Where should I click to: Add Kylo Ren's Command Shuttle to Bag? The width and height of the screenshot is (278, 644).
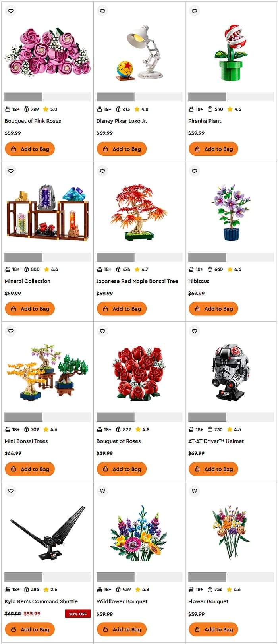click(30, 629)
